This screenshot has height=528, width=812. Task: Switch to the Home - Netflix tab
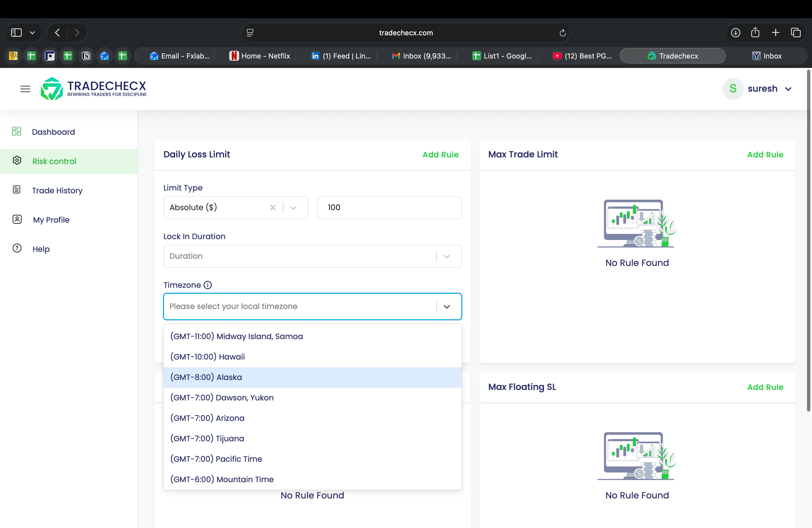[260, 56]
